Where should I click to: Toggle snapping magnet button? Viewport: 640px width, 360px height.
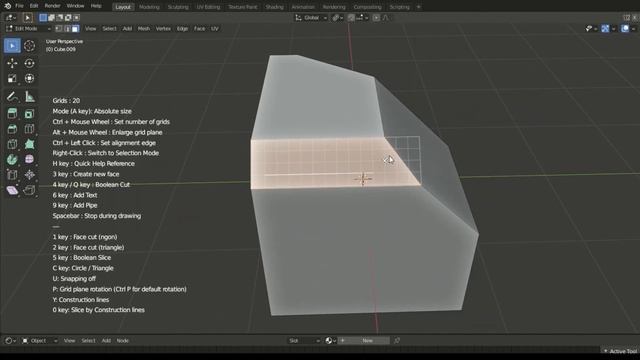click(x=351, y=18)
